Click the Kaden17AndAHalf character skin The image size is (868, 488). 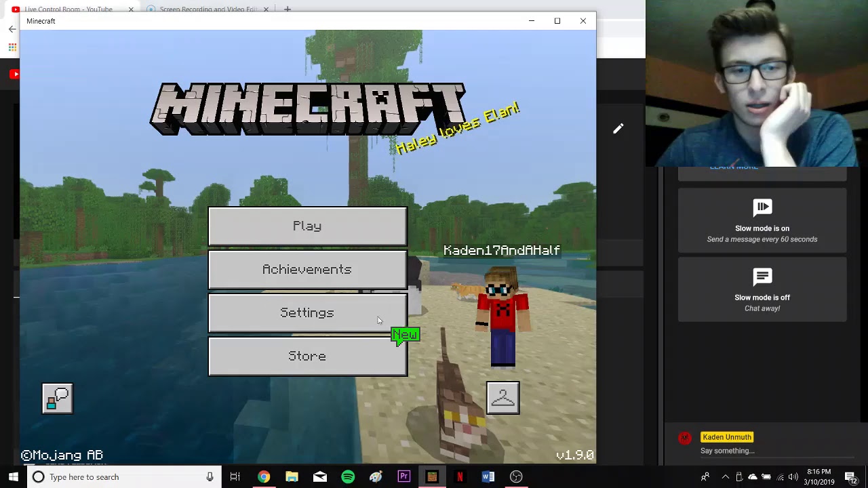[502, 317]
